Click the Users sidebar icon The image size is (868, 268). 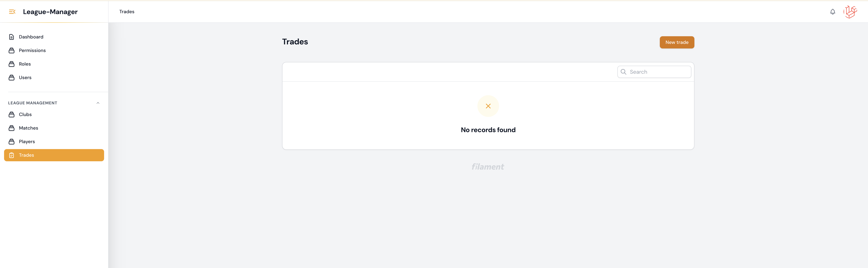(x=12, y=77)
